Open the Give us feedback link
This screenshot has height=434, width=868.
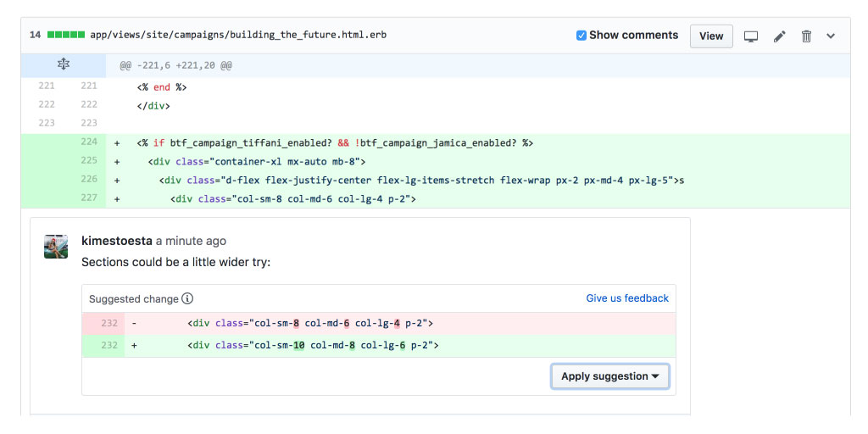626,298
